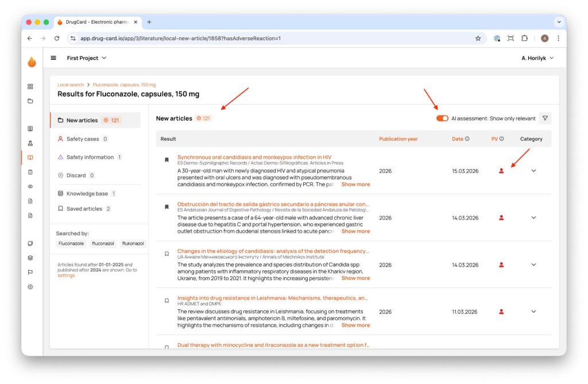Expand category chevron for Leishmania article
Image resolution: width=588 pixels, height=384 pixels.
[x=533, y=312]
